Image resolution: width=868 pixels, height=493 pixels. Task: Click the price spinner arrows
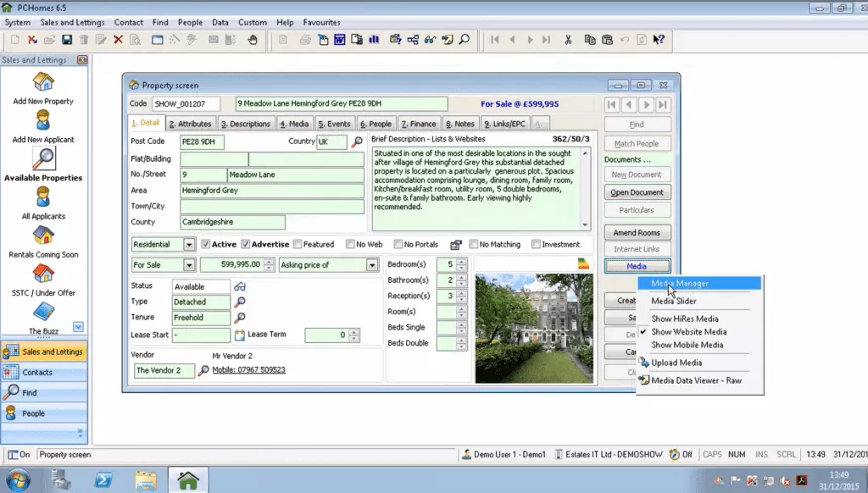[269, 265]
